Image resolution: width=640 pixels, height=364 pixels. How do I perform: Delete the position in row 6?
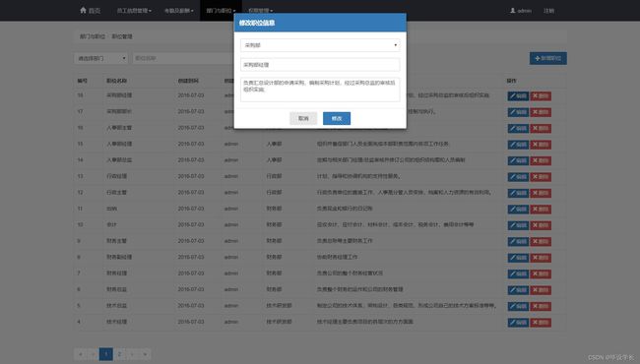coord(541,290)
